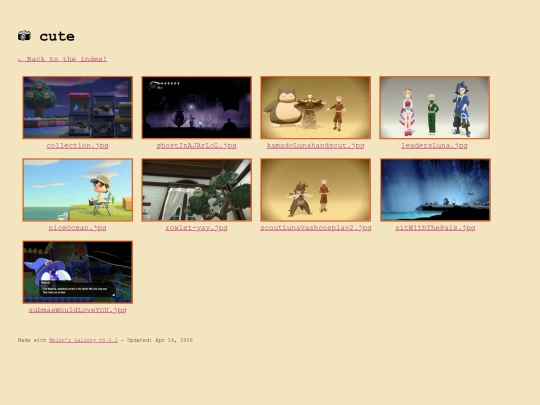Image resolution: width=540 pixels, height=405 pixels.
Task: Open the collection.jpg thumbnail image
Action: pos(77,107)
